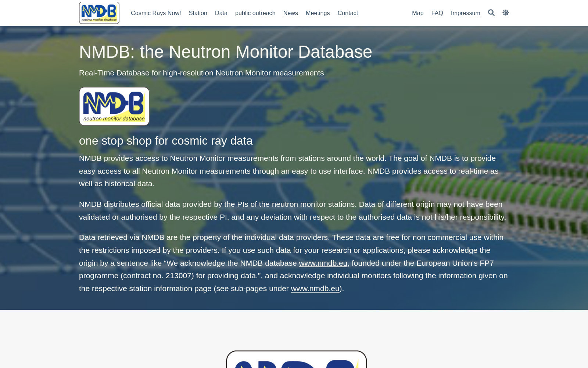Click the first www.nmdb.eu link after "NMDB database"
The width and height of the screenshot is (588, 368).
point(323,263)
